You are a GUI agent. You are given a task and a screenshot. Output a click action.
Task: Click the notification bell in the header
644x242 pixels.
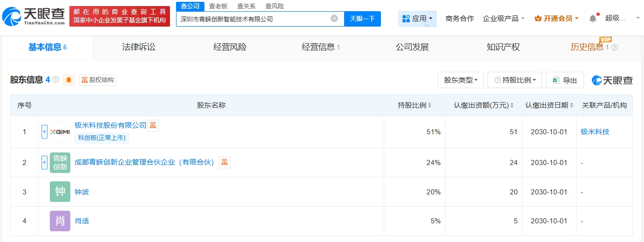(592, 19)
